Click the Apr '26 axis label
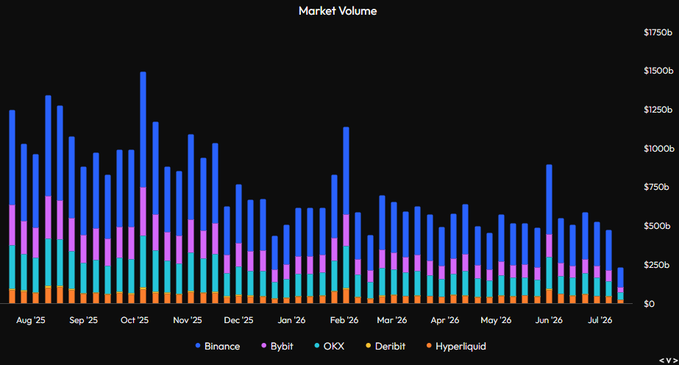 (x=445, y=320)
